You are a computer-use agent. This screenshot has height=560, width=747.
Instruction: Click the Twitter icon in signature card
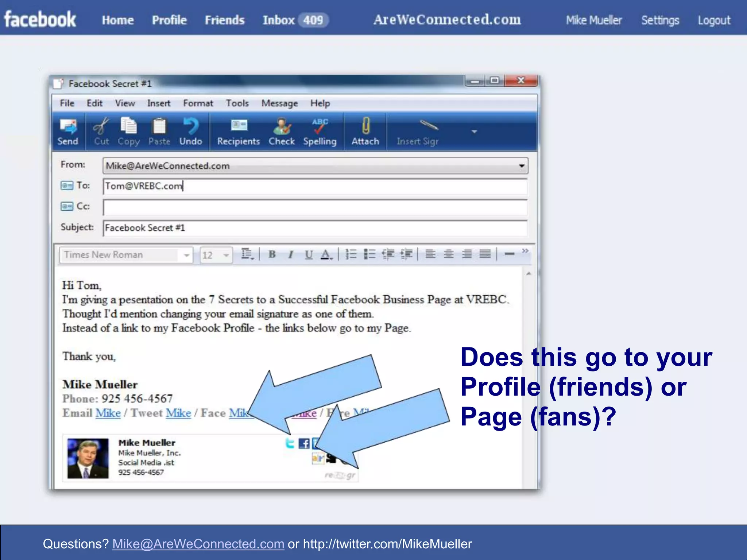tap(290, 443)
